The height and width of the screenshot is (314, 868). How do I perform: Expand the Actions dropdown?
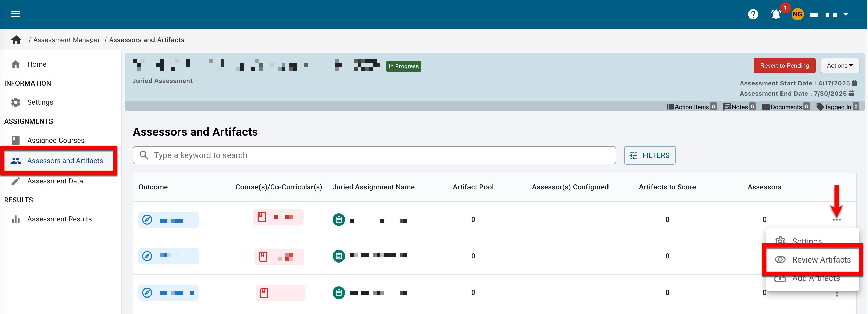(x=840, y=66)
